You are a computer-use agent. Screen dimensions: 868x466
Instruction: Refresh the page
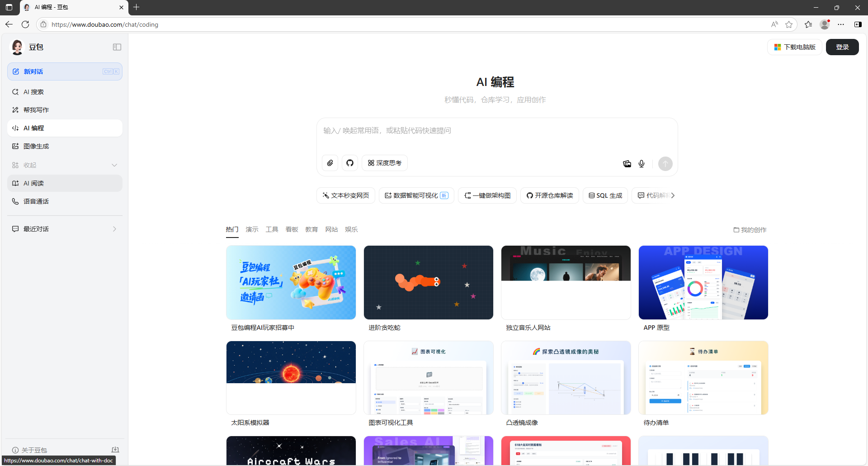pyautogui.click(x=25, y=24)
